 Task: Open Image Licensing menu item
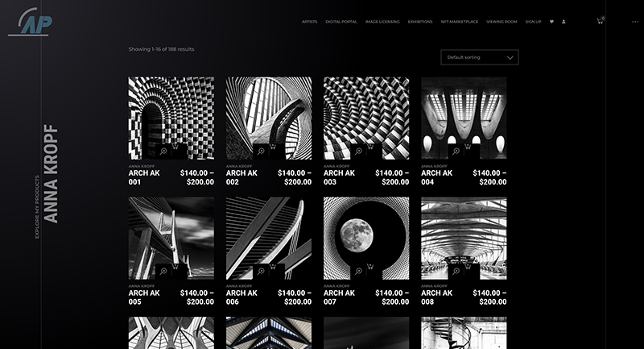(x=382, y=22)
